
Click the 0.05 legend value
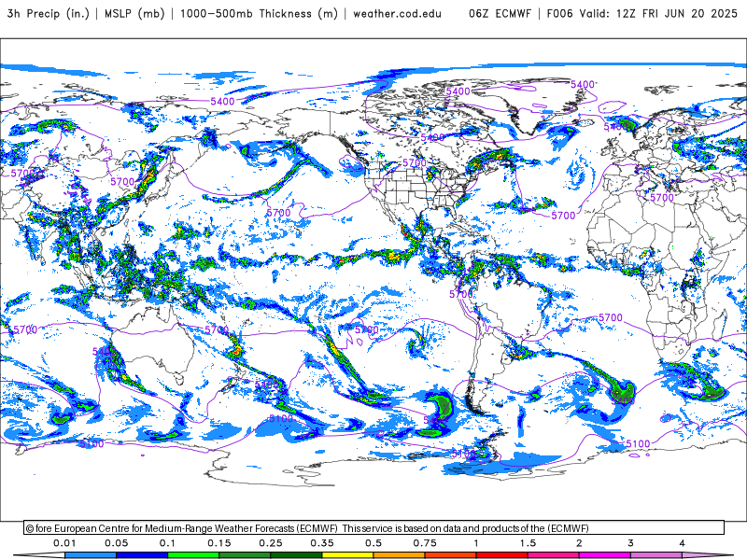116,543
